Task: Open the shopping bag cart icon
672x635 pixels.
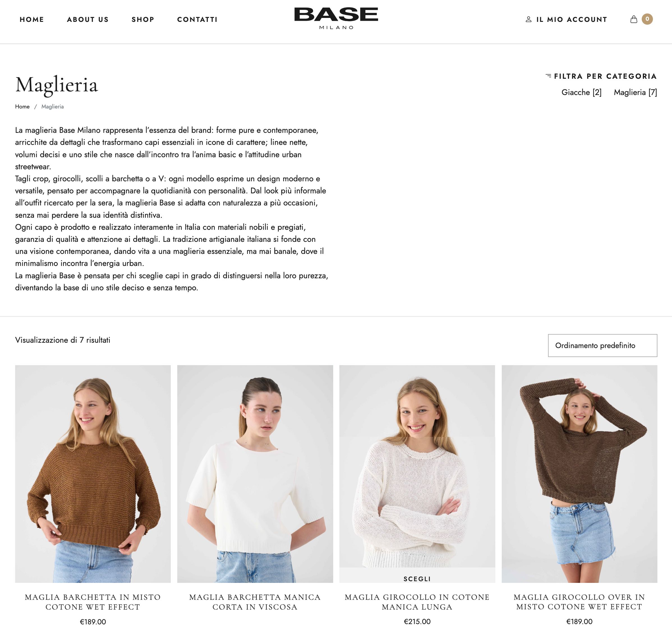Action: tap(633, 19)
